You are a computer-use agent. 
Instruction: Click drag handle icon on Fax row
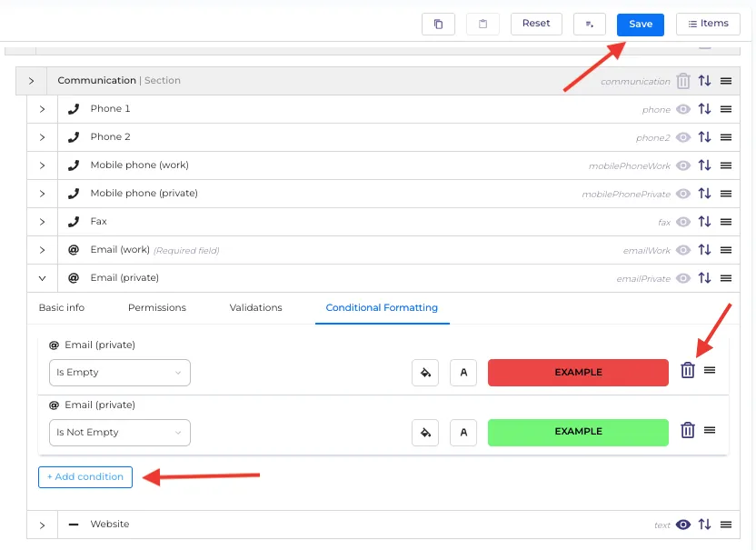pyautogui.click(x=726, y=222)
